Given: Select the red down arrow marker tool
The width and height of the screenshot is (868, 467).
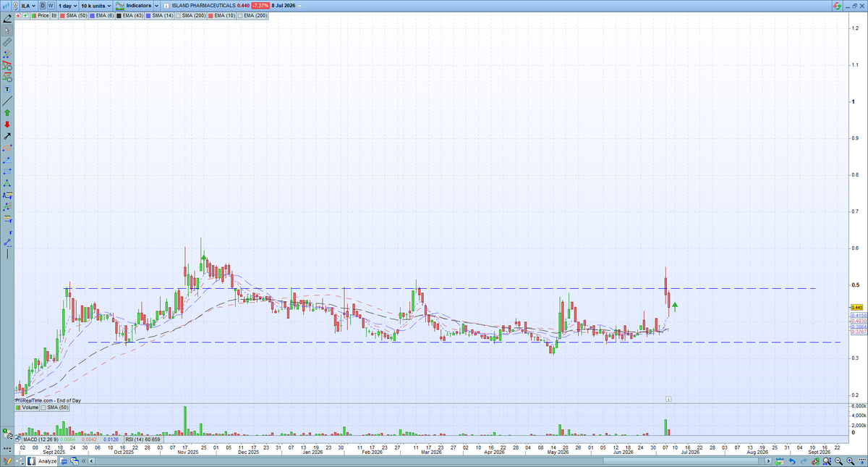Looking at the screenshot, I should click(7, 125).
